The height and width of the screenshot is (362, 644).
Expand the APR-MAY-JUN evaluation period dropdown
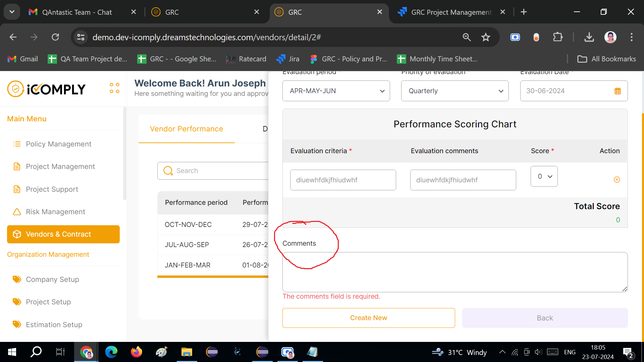point(336,91)
